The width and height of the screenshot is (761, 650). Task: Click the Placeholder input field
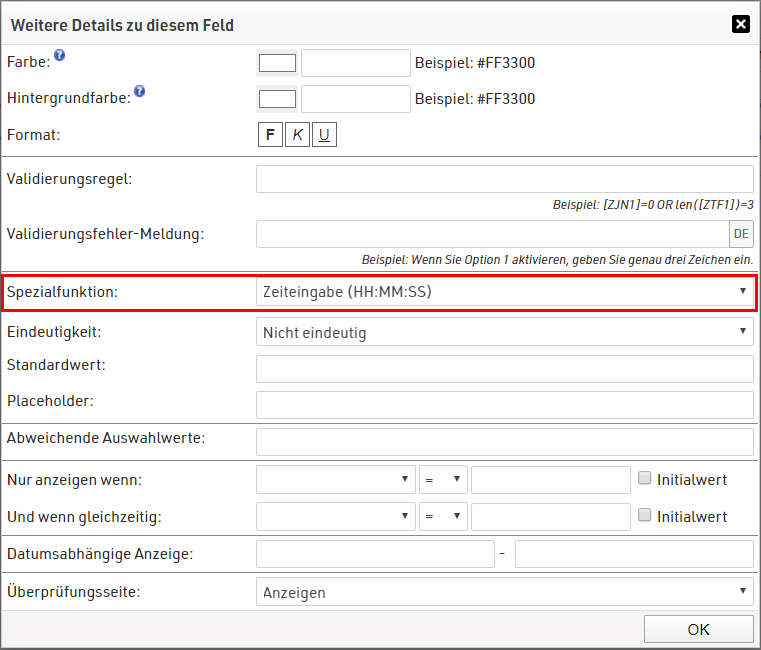[x=505, y=405]
